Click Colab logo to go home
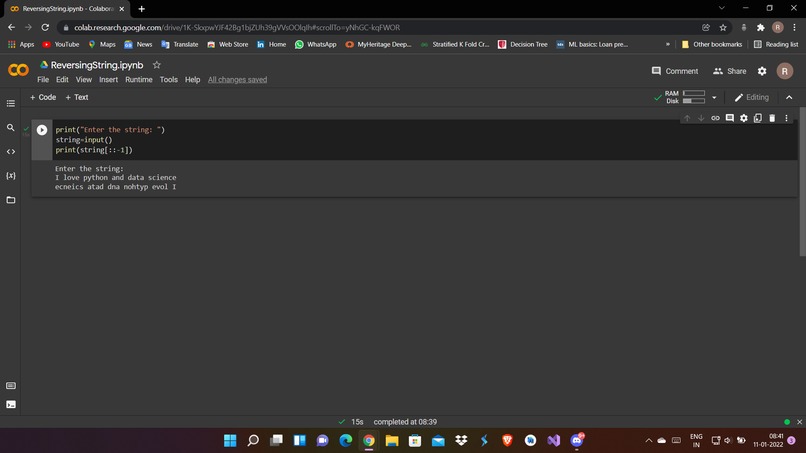 [x=19, y=70]
